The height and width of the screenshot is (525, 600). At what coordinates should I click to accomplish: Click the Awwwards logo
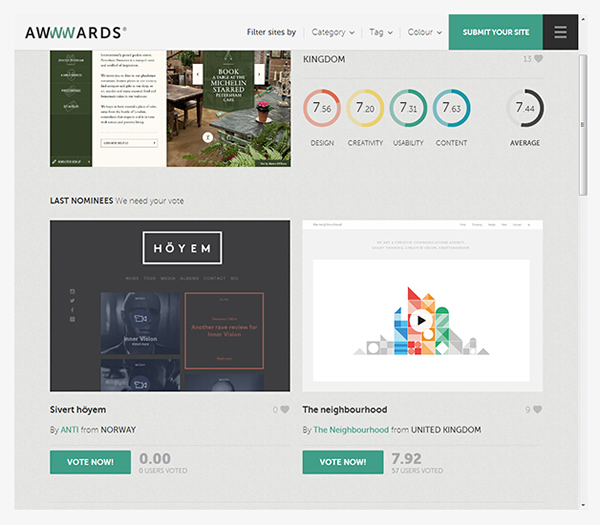(76, 32)
